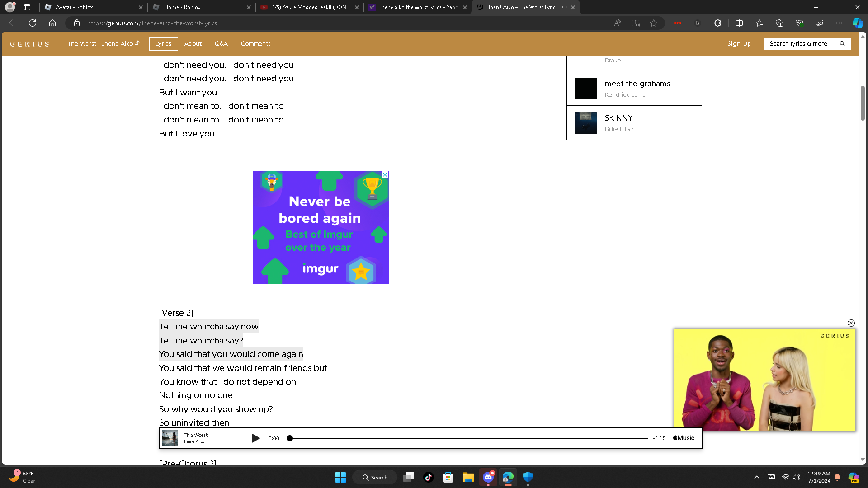Open the notifications bell in the taskbar
This screenshot has width=868, height=488.
[837, 477]
